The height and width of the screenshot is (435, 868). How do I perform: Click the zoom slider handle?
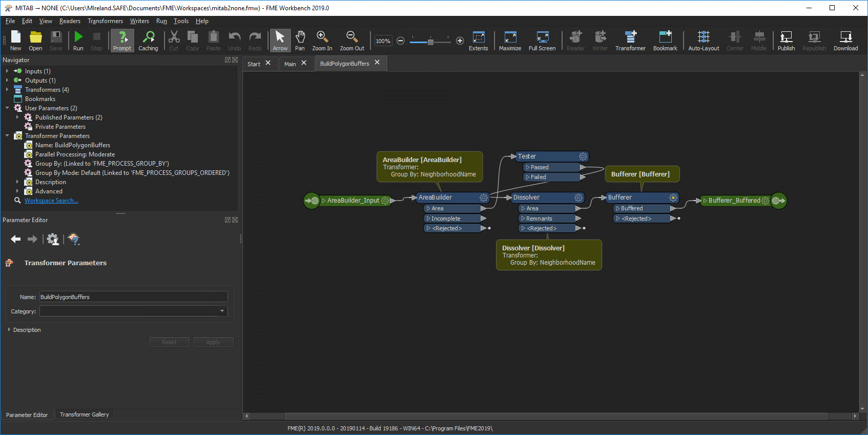430,41
